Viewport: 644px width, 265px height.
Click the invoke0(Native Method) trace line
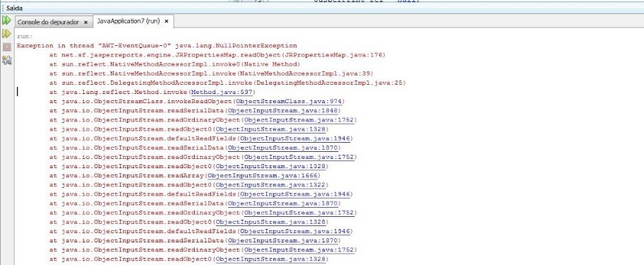coord(175,64)
